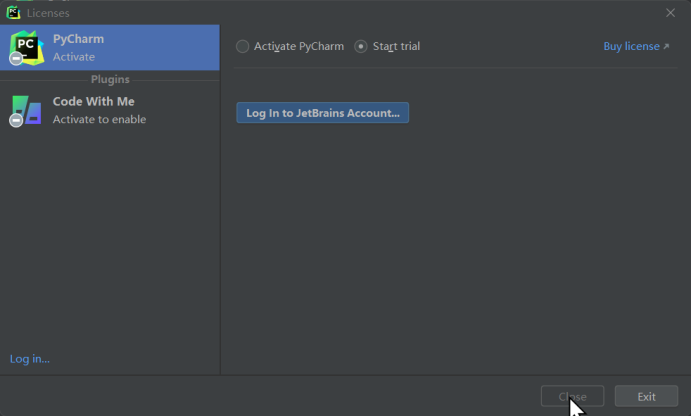Click the Licenses title text
The width and height of the screenshot is (692, 417).
coord(48,13)
